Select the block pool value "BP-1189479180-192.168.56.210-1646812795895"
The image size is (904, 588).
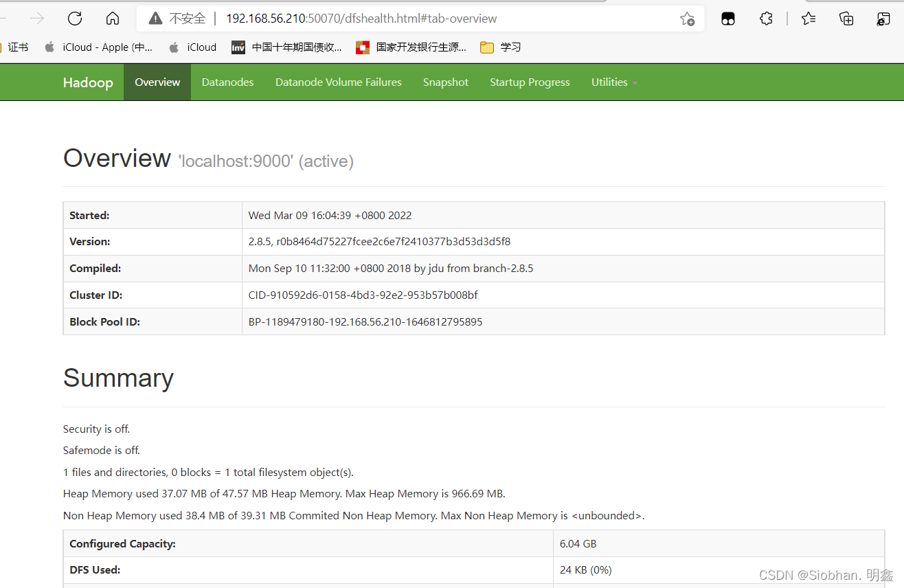click(365, 322)
